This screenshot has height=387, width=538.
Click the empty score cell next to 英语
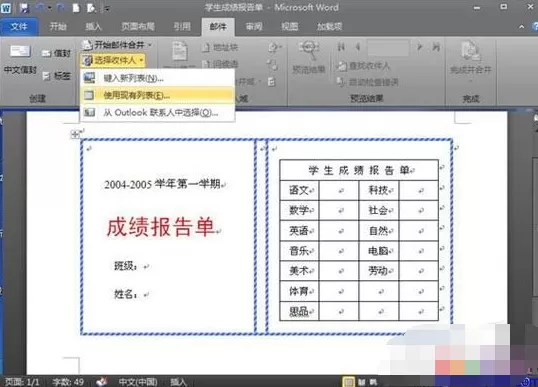pos(339,231)
